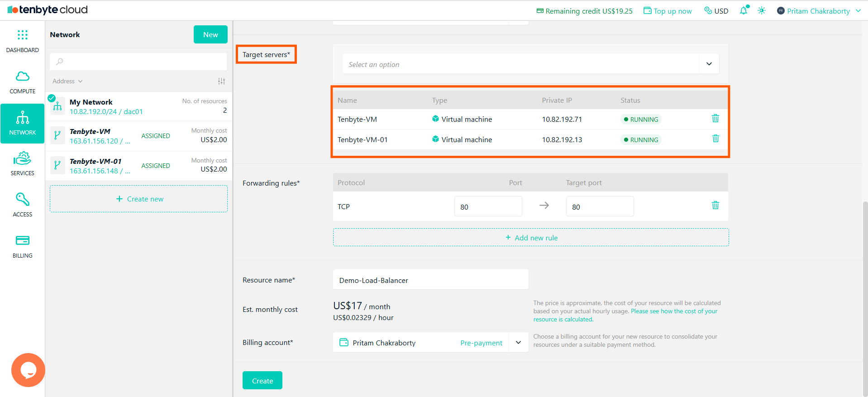Edit the Target port field

pos(600,206)
